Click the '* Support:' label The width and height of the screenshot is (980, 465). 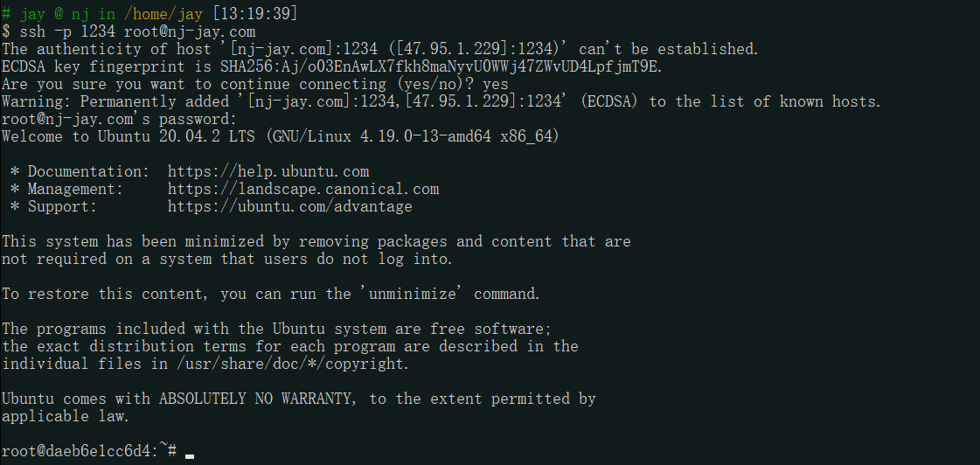54,206
